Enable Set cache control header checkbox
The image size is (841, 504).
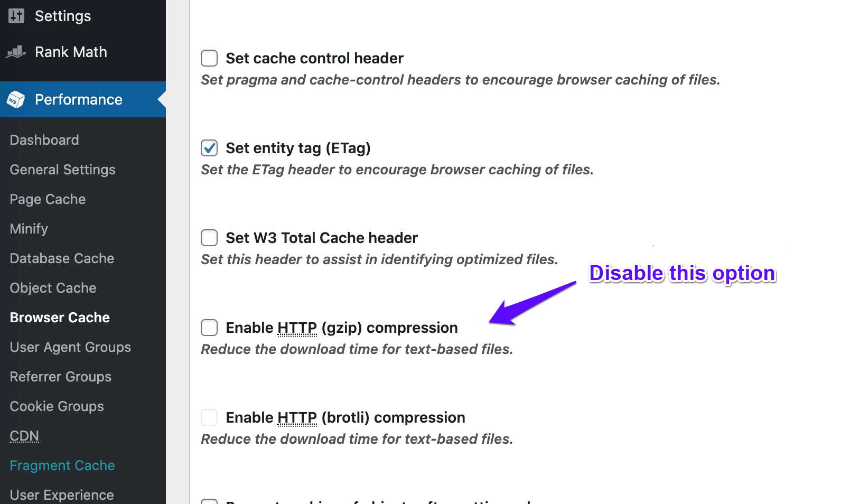pos(209,58)
